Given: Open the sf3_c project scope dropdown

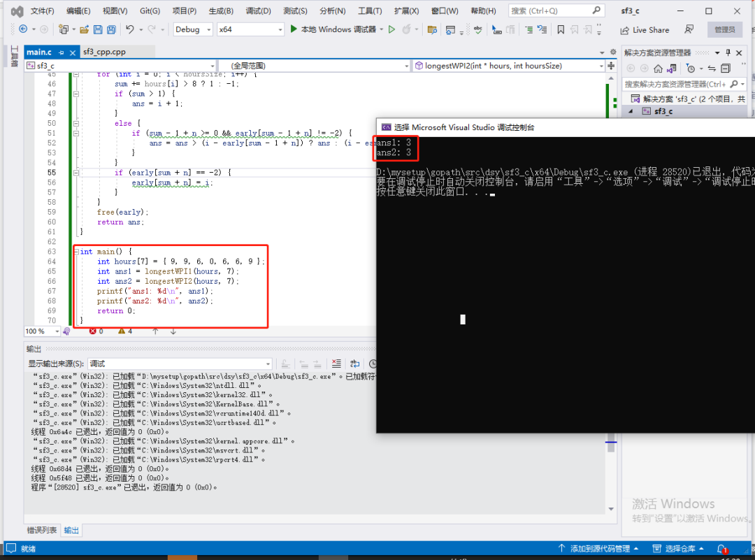Looking at the screenshot, I should (120, 66).
